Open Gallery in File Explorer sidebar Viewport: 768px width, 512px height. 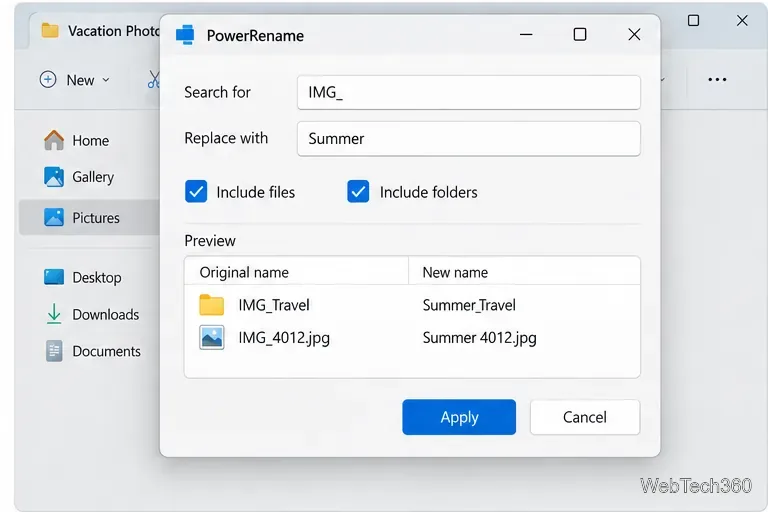click(x=89, y=177)
